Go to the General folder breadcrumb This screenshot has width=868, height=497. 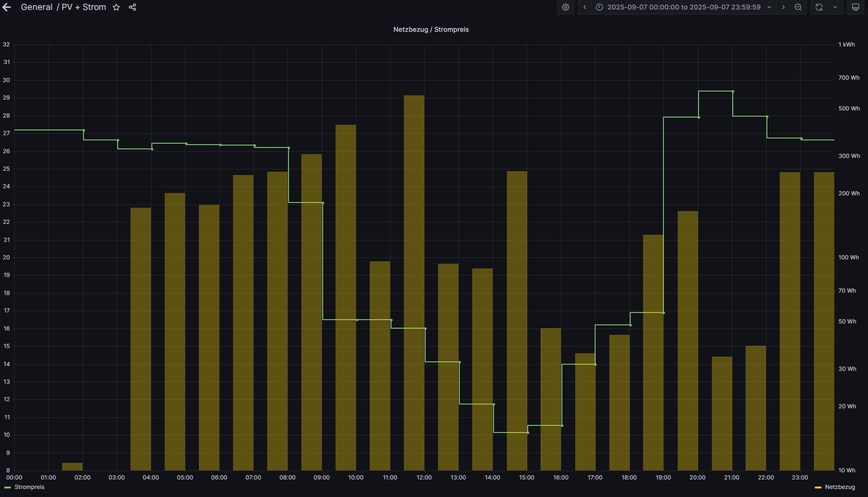(x=37, y=7)
